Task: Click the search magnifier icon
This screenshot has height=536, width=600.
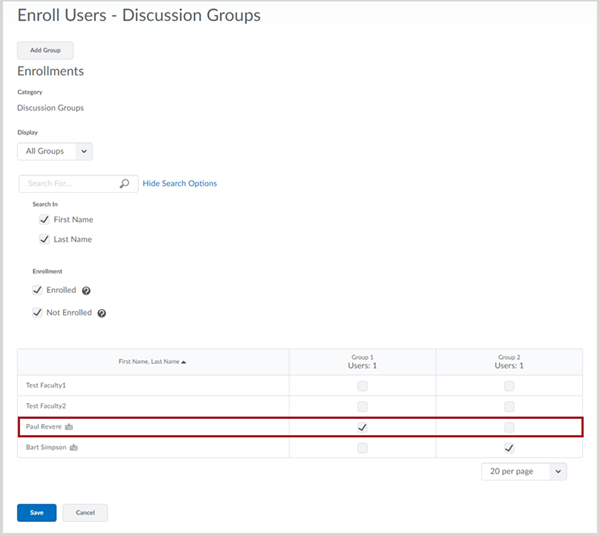Action: [124, 184]
